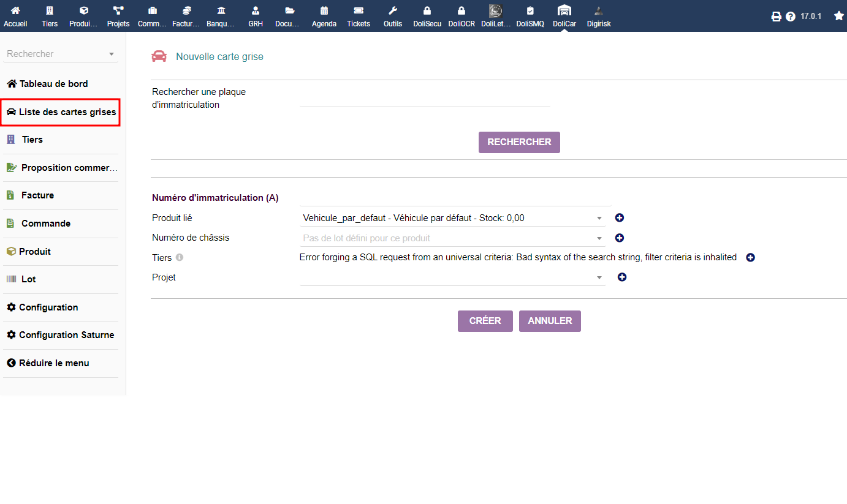Screen dimensions: 847x504
Task: Click the CRÉER button
Action: 485,321
